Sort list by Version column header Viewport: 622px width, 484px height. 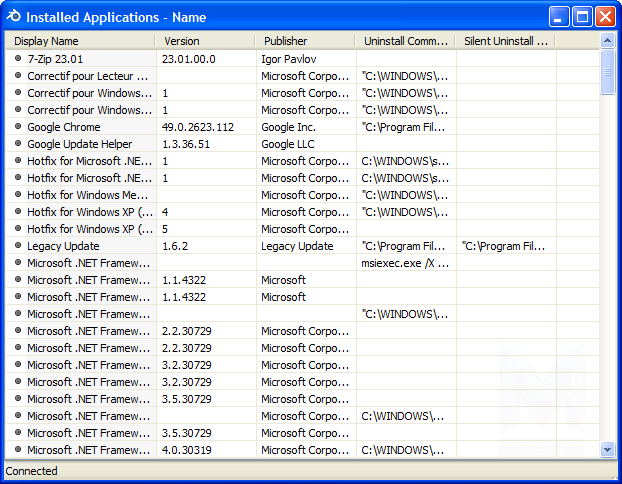[205, 41]
